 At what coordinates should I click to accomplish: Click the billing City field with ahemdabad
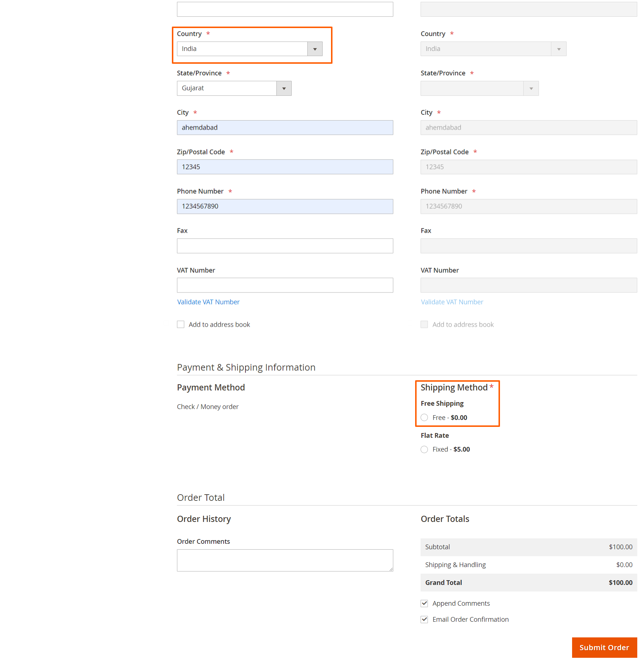[285, 127]
